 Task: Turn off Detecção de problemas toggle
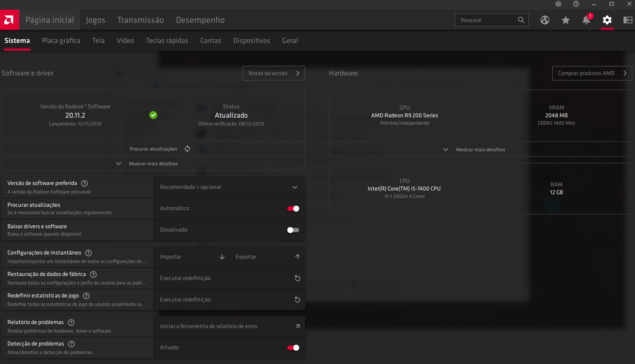click(293, 348)
